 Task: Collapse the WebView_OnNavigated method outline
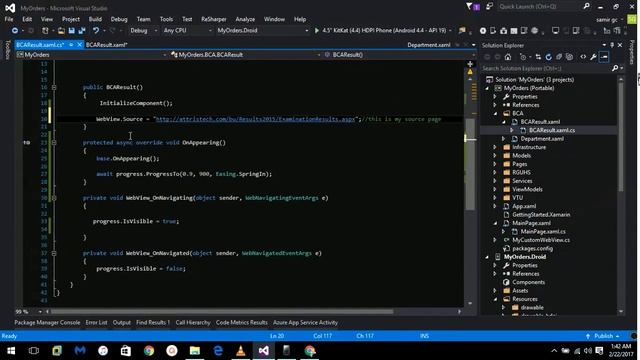pos(54,253)
